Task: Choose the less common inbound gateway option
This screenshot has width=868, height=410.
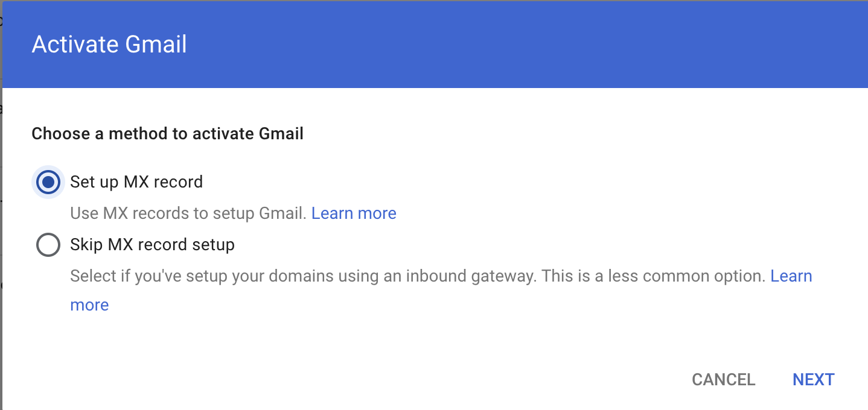Action: pos(48,245)
